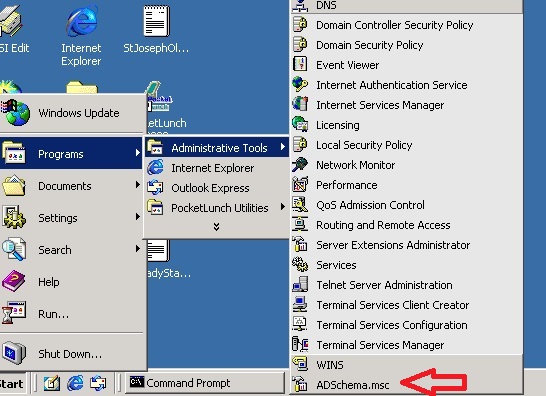Open Internet Services Manager icon
This screenshot has width=546, height=396.
pyautogui.click(x=300, y=104)
